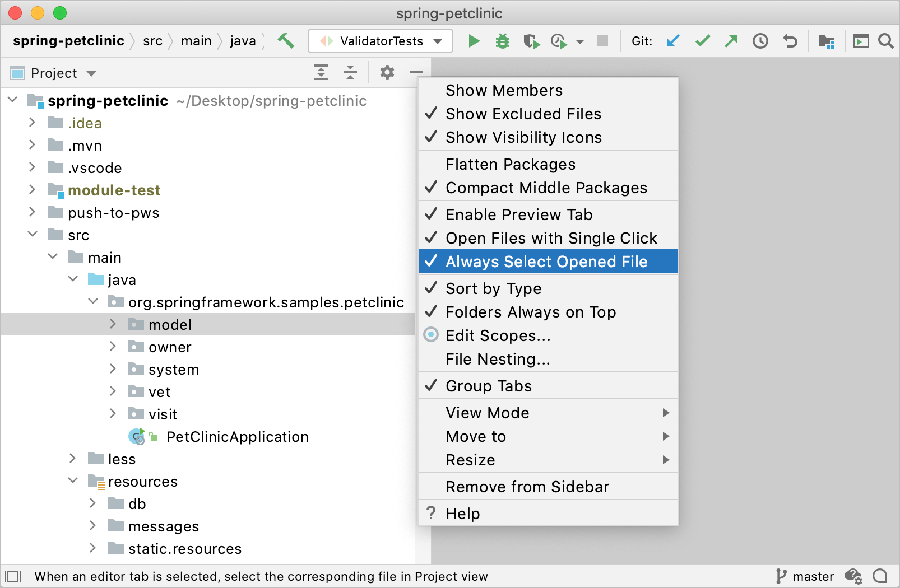Open Search Everywhere magnifier icon

886,41
